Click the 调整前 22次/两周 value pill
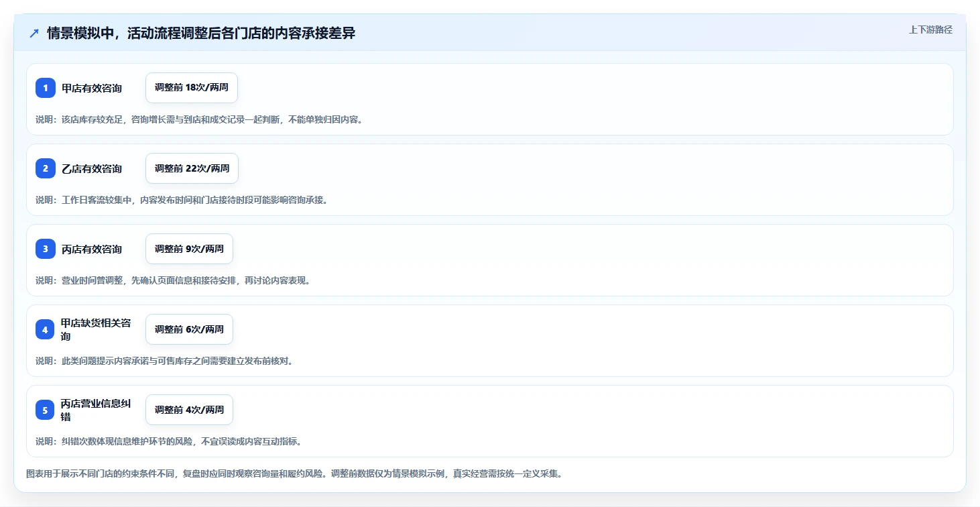The image size is (980, 507). point(192,168)
